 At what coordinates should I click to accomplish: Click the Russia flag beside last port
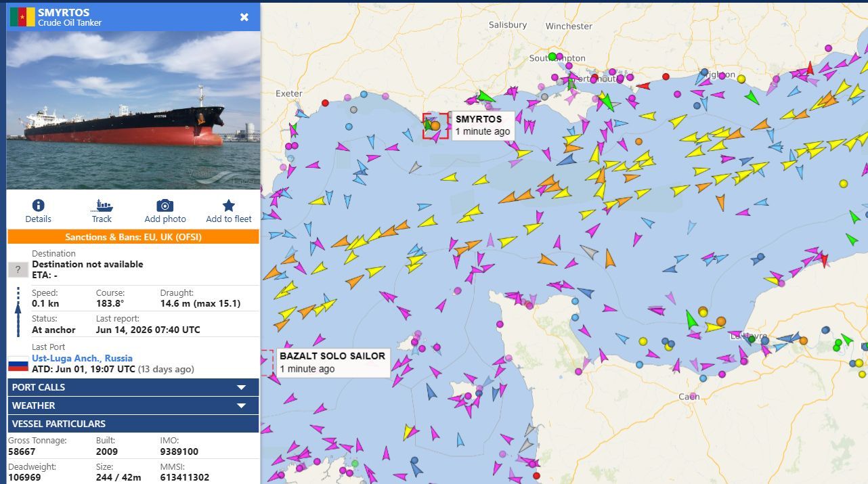click(18, 364)
